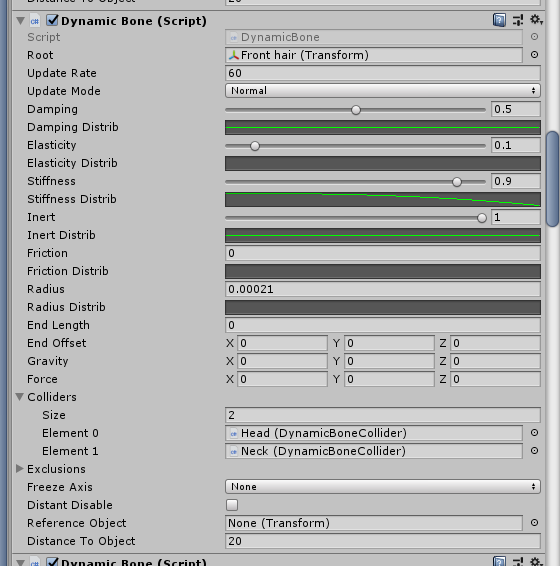Viewport: 560px width, 566px height.
Task: Expand the Exclusions list
Action: (20, 469)
